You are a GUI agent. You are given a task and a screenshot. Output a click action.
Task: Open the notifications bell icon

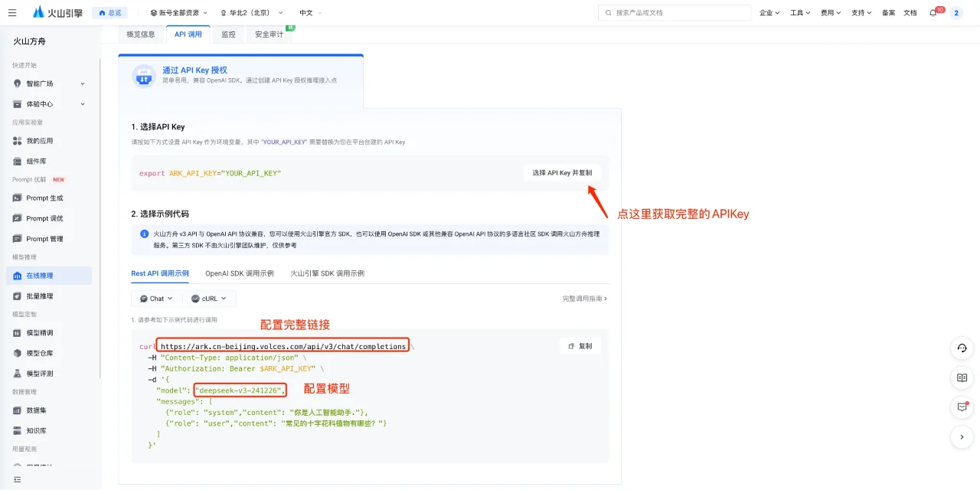point(933,13)
